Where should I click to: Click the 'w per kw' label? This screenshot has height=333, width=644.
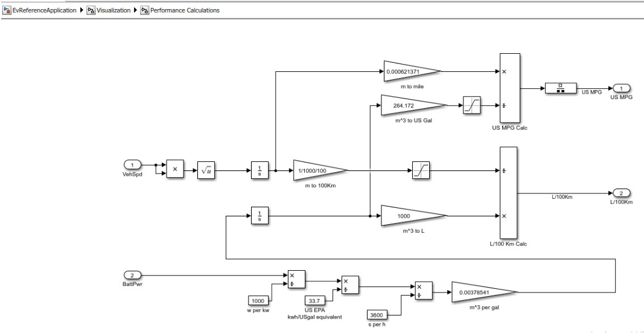[x=259, y=310]
